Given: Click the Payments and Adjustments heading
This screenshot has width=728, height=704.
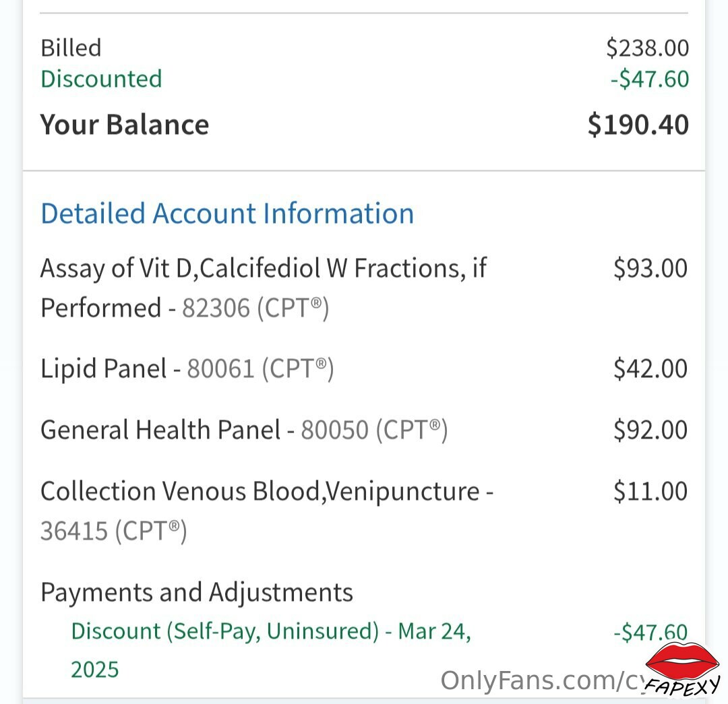Looking at the screenshot, I should pos(197,593).
